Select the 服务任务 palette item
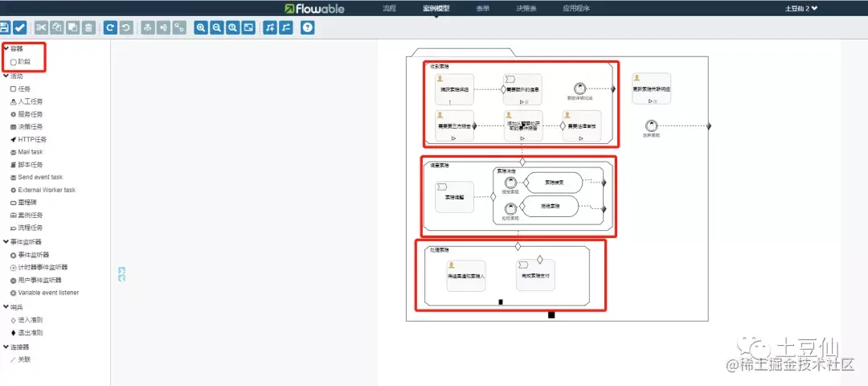The height and width of the screenshot is (386, 868). [x=27, y=114]
